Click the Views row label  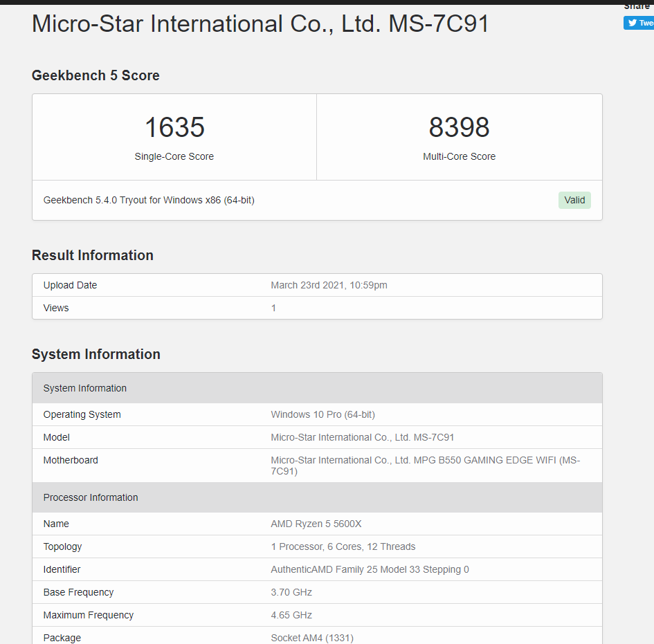coord(56,308)
